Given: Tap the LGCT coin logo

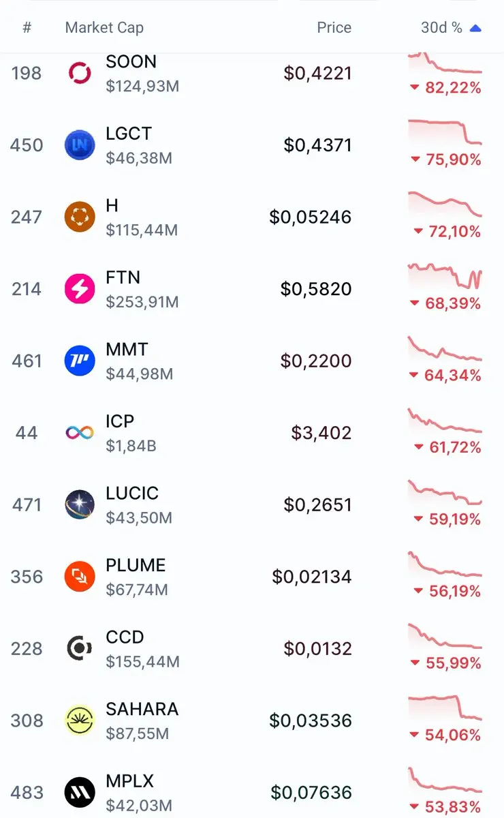Looking at the screenshot, I should [x=80, y=145].
